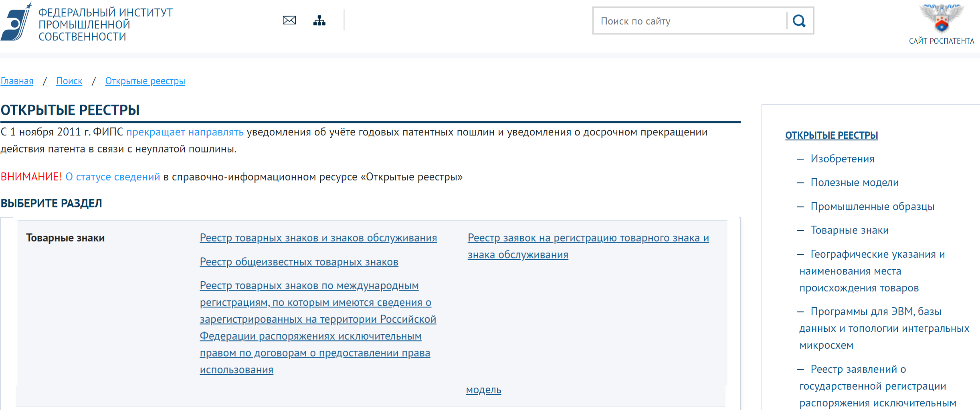Screen dimensions: 980x410
Task: Open 'Реестр заявок на регистрацию товарного знака'
Action: (588, 246)
